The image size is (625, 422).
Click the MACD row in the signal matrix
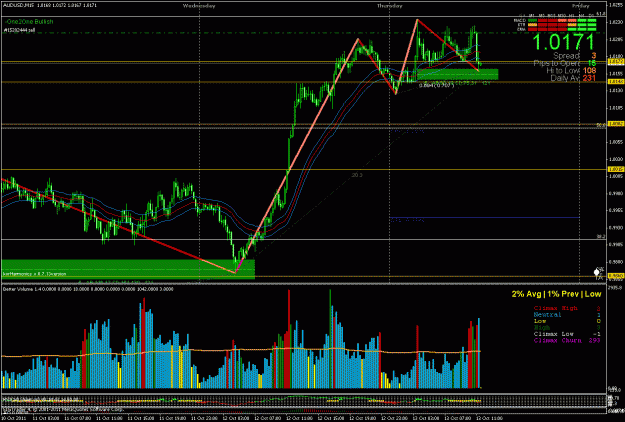point(557,20)
